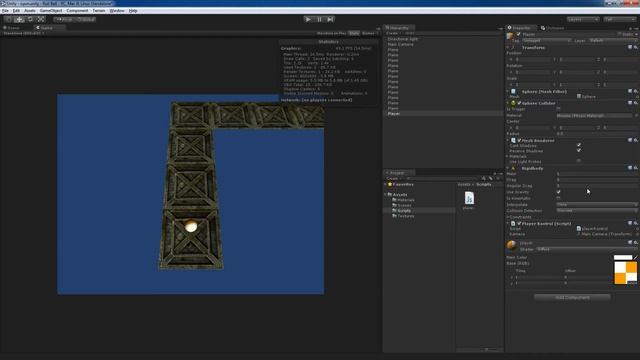Collapse the Assets folder tree
This screenshot has width=640, height=360.
pos(386,195)
